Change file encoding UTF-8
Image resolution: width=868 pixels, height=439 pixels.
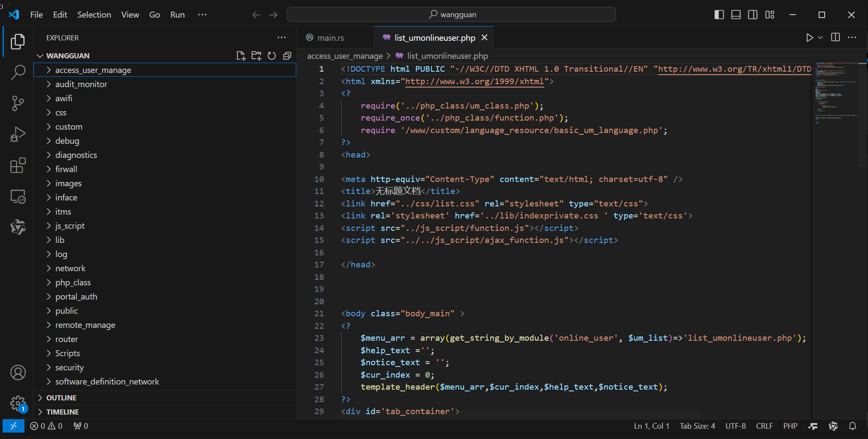point(735,426)
